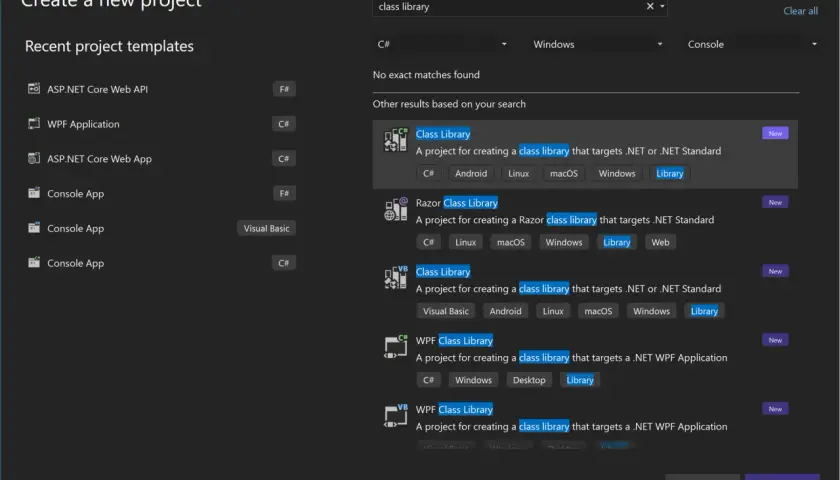Open the search history dropdown arrow

[x=662, y=6]
